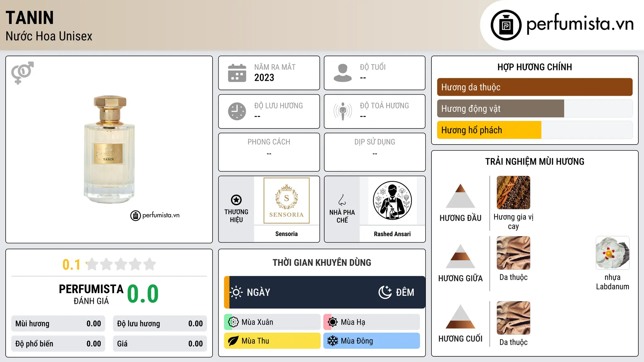The height and width of the screenshot is (362, 644).
Task: Click the perfumista.vn perfume bottle logo icon
Action: (x=506, y=25)
